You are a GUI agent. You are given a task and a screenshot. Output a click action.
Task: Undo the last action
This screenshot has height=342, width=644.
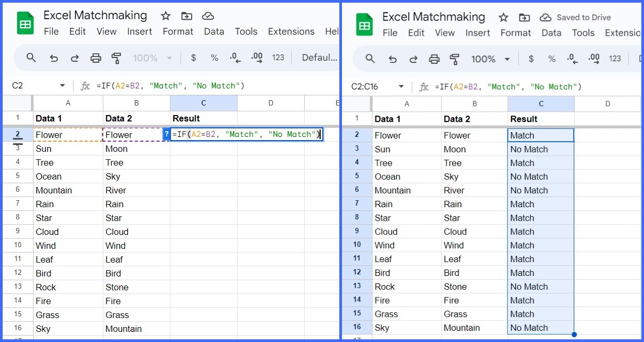53,58
